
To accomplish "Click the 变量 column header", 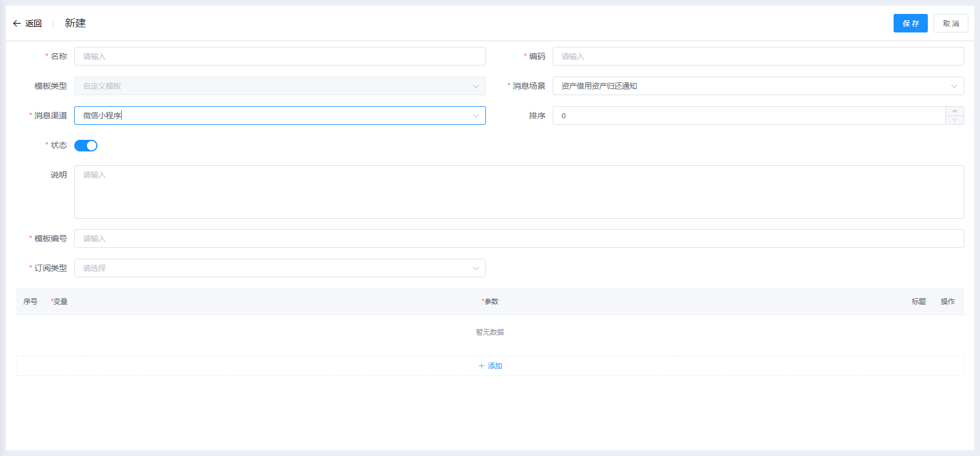I will point(60,302).
